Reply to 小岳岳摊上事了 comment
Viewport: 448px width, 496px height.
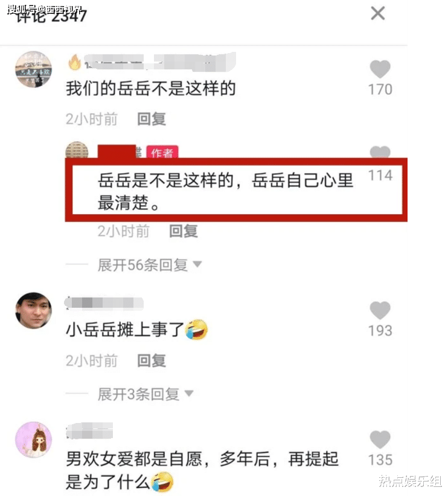tap(152, 361)
